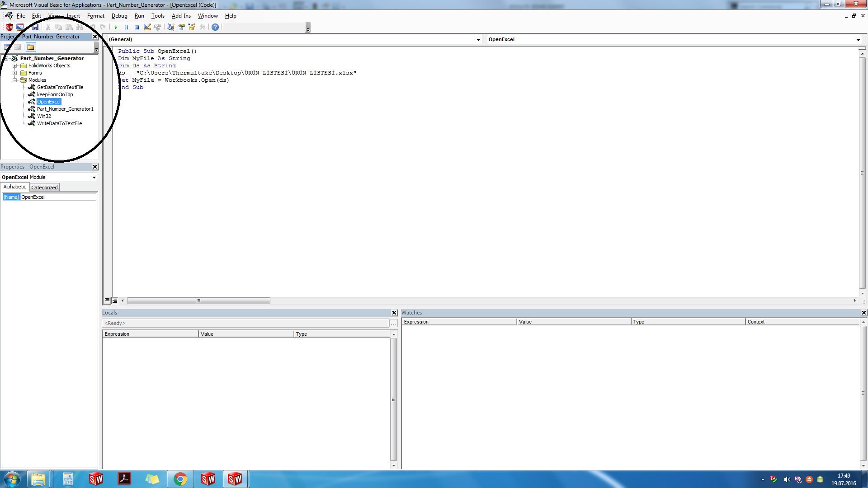Click the Reset stop icon
This screenshot has height=488, width=868.
click(137, 27)
